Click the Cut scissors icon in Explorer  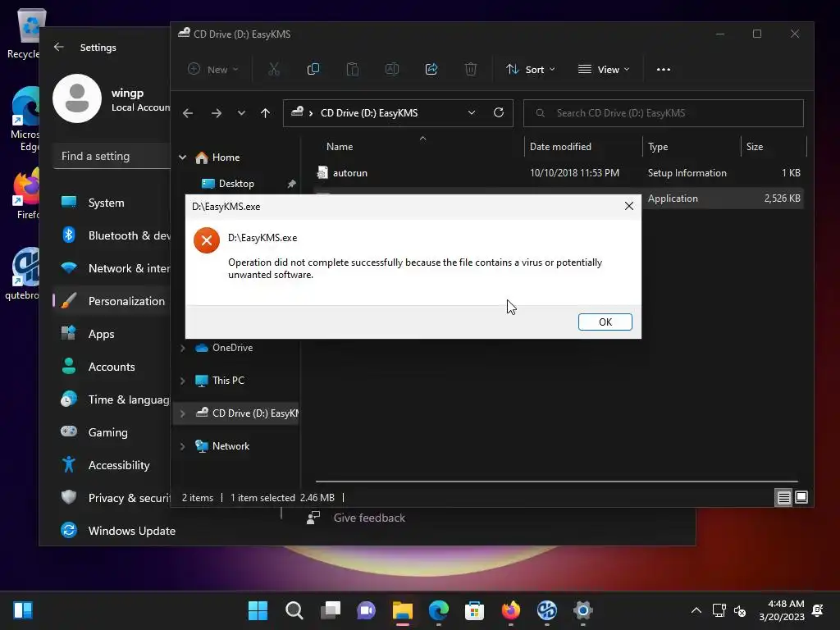pos(274,69)
